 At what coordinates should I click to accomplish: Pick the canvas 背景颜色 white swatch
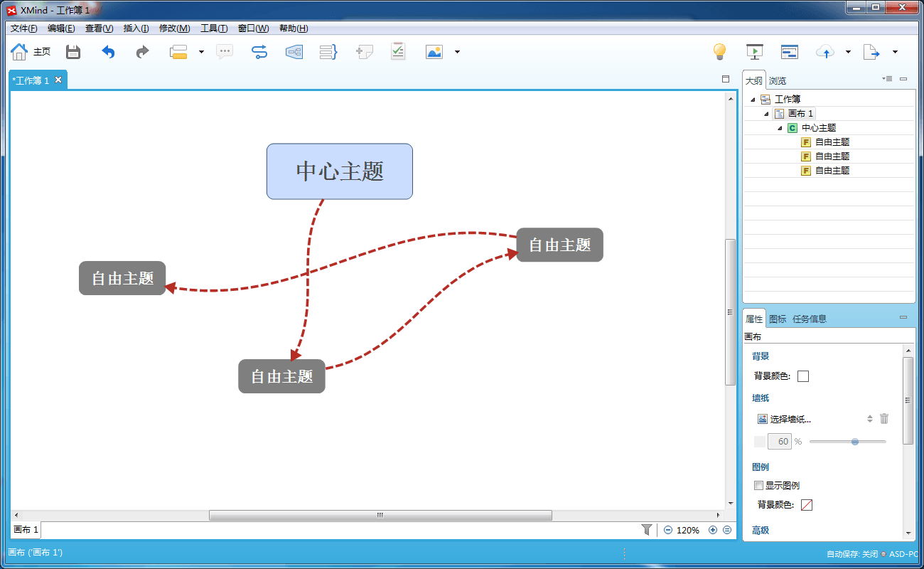tap(803, 376)
